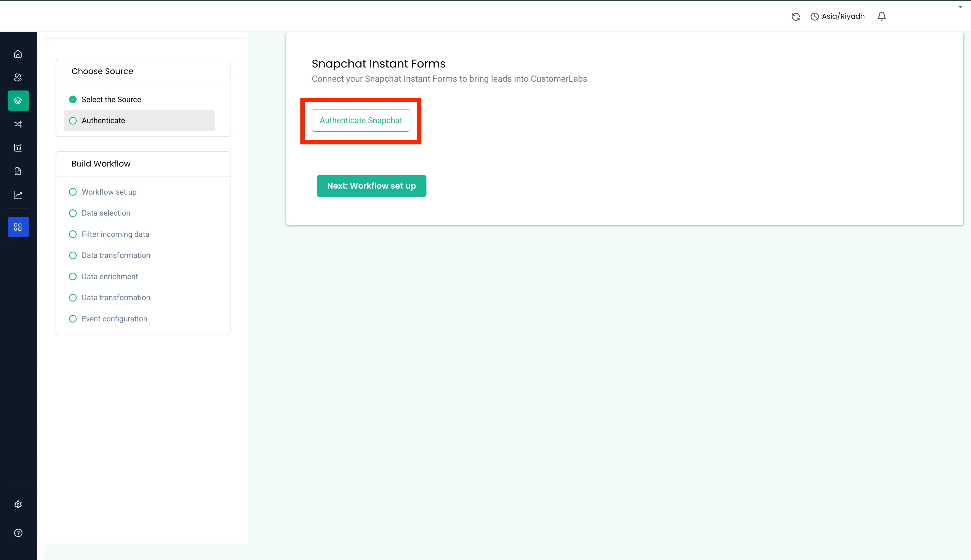Open the Users icon in sidebar

pyautogui.click(x=18, y=77)
